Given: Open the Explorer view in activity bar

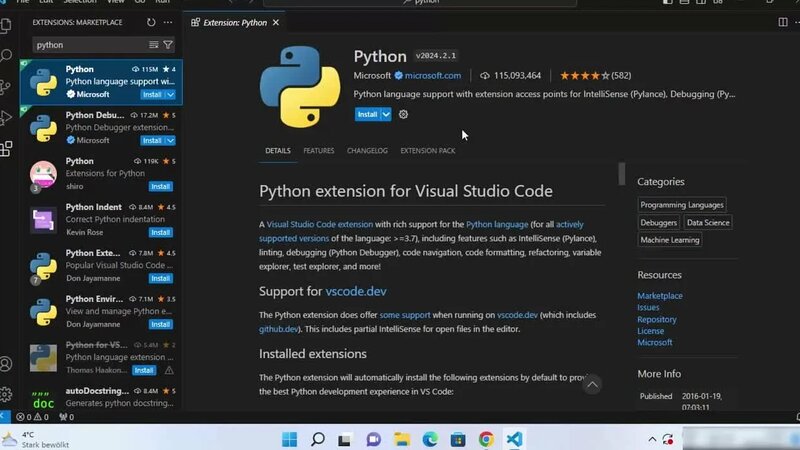Looking at the screenshot, I should tap(6, 25).
